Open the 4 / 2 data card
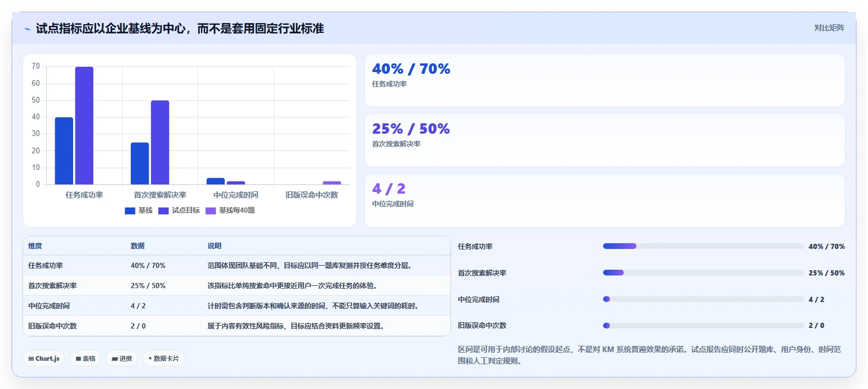The image size is (868, 389). 605,200
